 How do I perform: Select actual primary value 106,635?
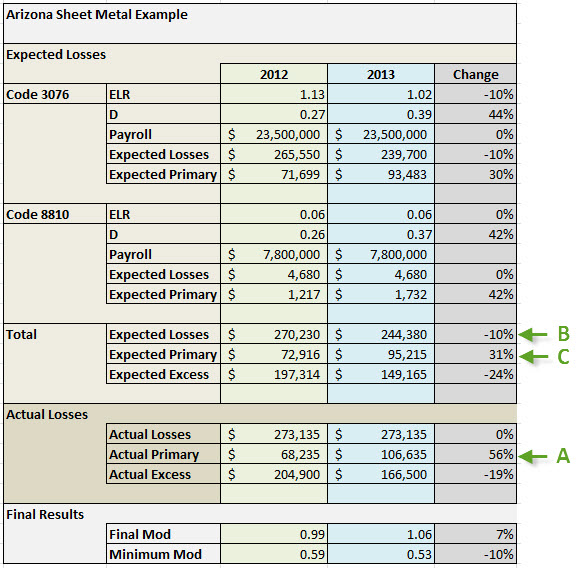tap(381, 454)
